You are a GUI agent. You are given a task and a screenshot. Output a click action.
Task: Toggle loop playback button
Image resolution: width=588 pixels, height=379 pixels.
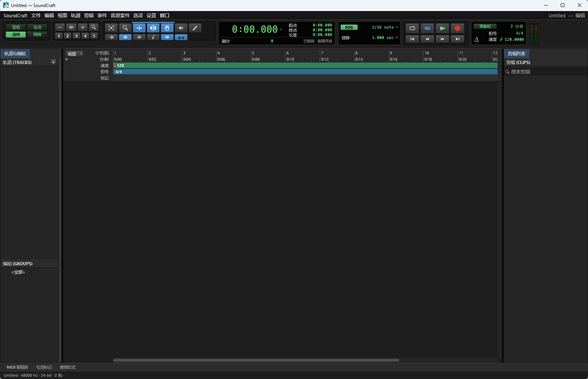coord(412,28)
